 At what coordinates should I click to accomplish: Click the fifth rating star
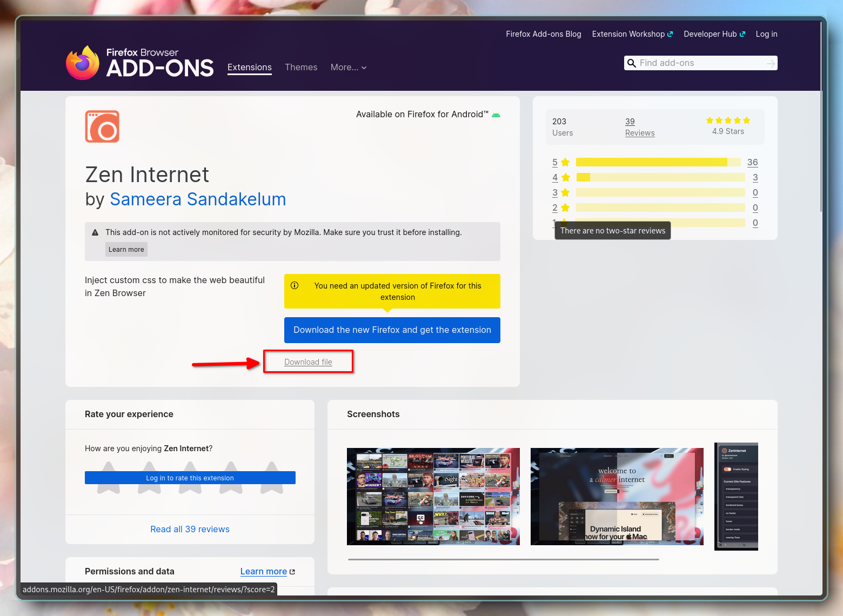[272, 478]
